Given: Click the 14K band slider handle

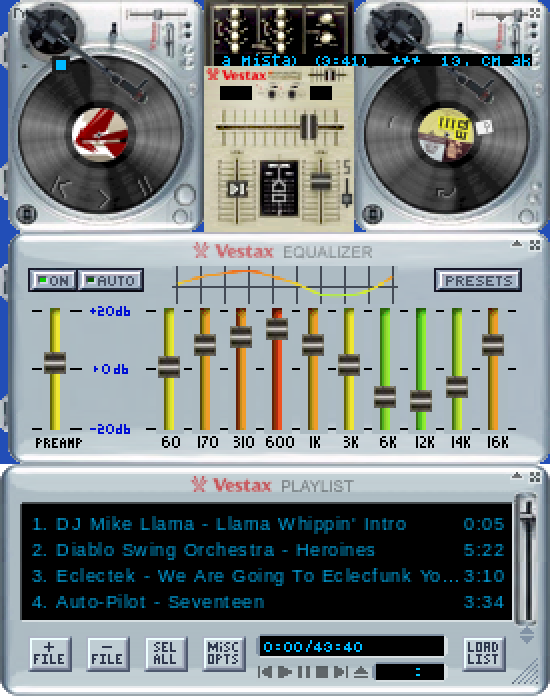Looking at the screenshot, I should tap(457, 387).
